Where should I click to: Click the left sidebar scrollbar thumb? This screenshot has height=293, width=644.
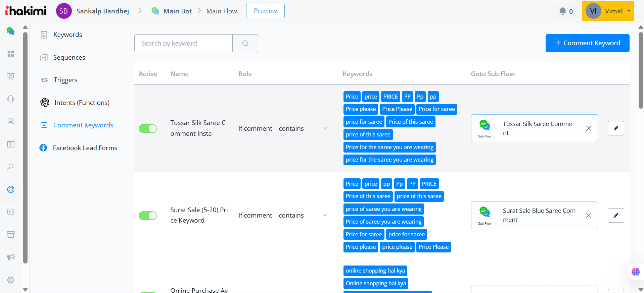pos(26,148)
